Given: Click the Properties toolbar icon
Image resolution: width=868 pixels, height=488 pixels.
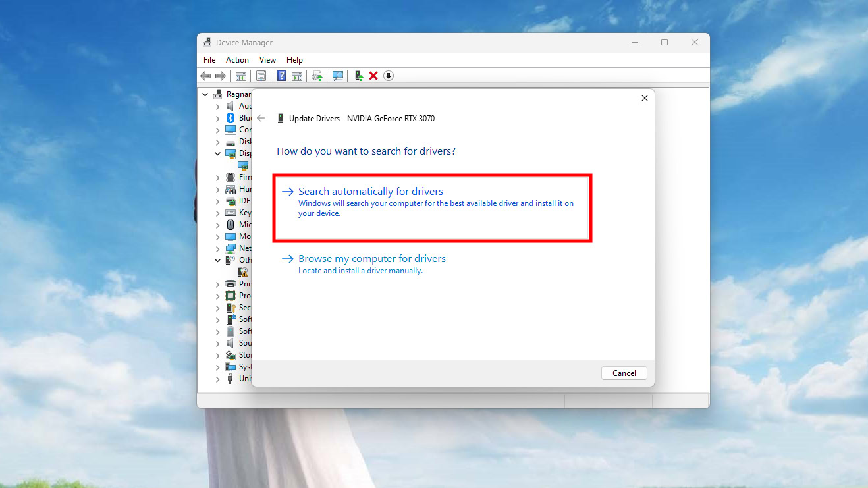Looking at the screenshot, I should [x=261, y=76].
